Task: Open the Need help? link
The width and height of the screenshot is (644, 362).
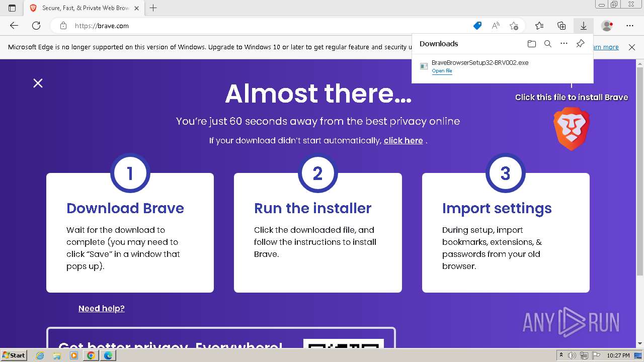Action: (x=101, y=308)
